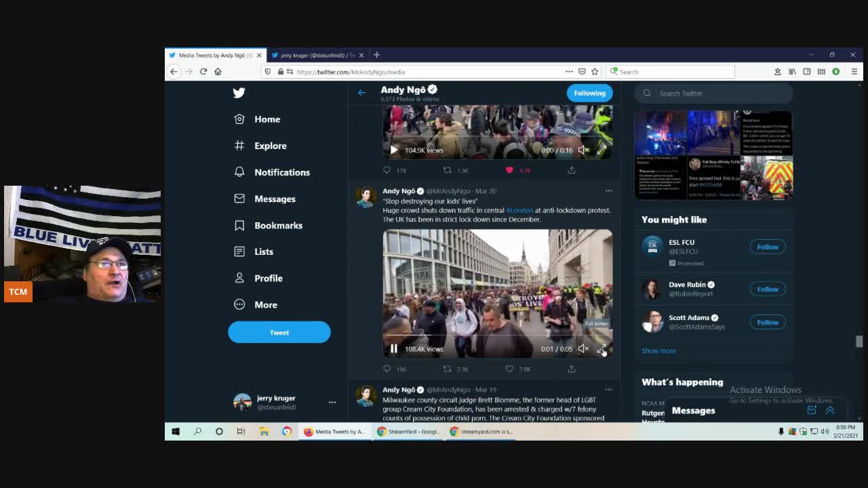868x488 pixels.
Task: Click the back arrow next to Andy Ngô
Action: tap(361, 93)
